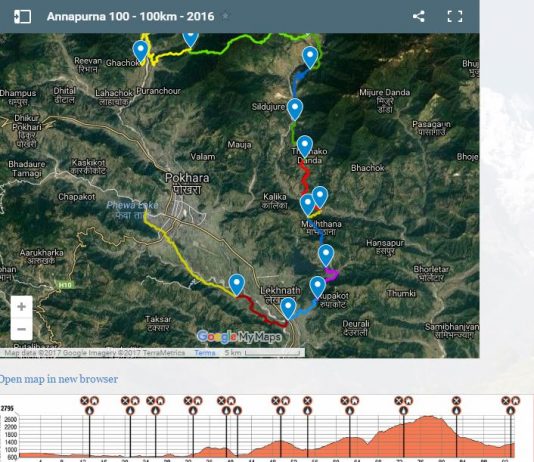534x462 pixels.
Task: Click the pin above Thulakot Danda label
Action: point(305,146)
